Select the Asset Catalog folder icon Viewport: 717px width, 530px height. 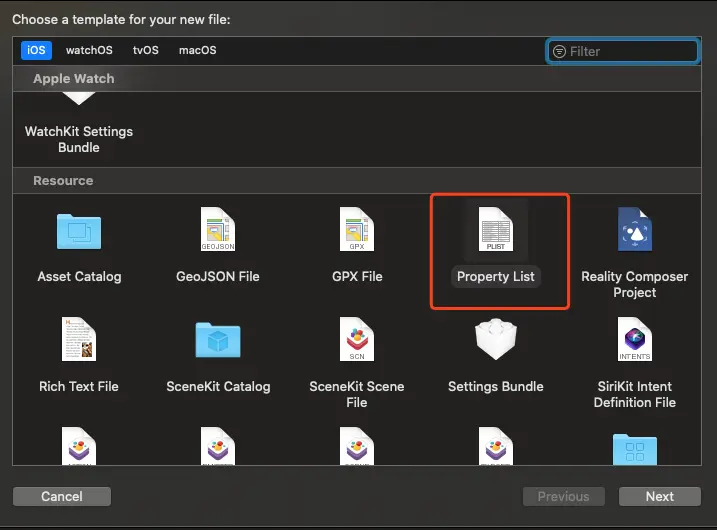click(79, 231)
